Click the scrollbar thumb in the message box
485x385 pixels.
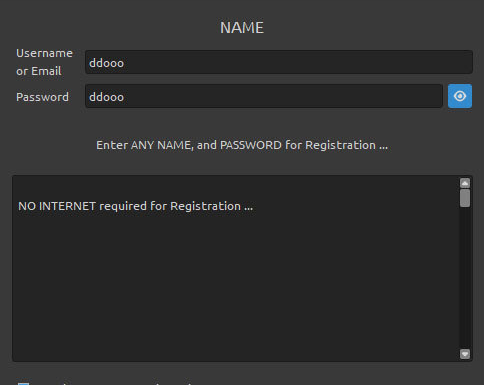coord(465,198)
